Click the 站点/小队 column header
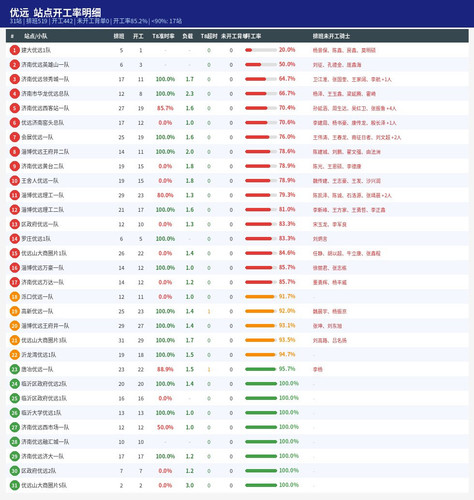The height and width of the screenshot is (500, 474). [x=35, y=36]
